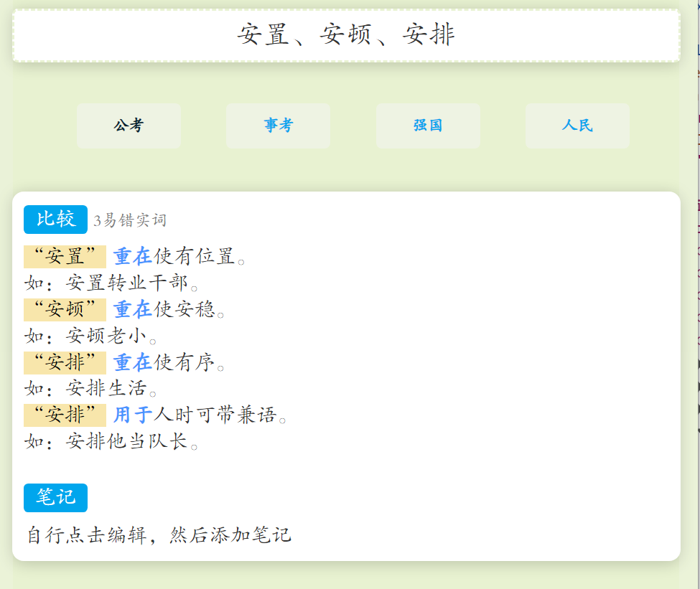Click note text 自行点击编辑，然后添加笔记
The image size is (700, 589).
point(159,535)
